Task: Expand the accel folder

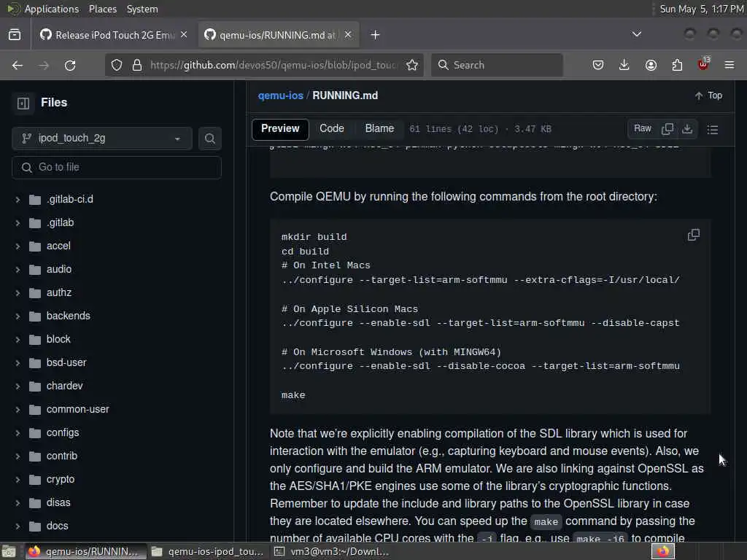Action: pos(18,246)
